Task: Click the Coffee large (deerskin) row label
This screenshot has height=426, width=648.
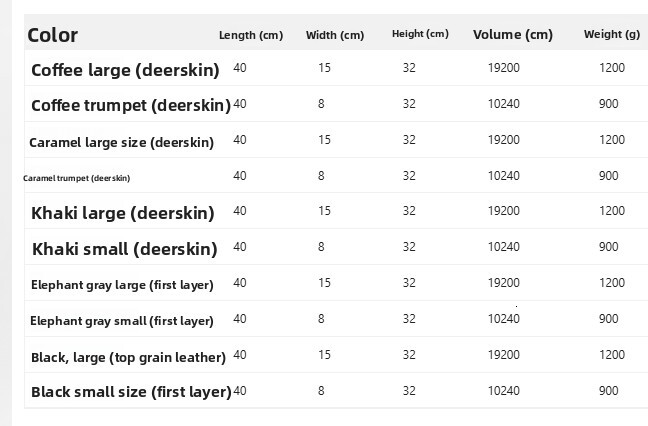Action: (x=125, y=70)
